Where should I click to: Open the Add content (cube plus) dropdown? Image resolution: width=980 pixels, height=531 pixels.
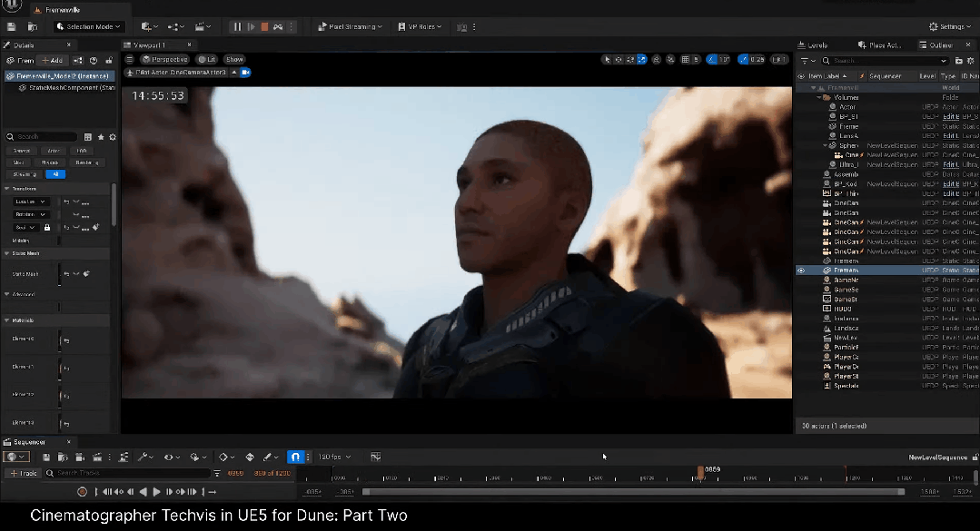pos(149,27)
